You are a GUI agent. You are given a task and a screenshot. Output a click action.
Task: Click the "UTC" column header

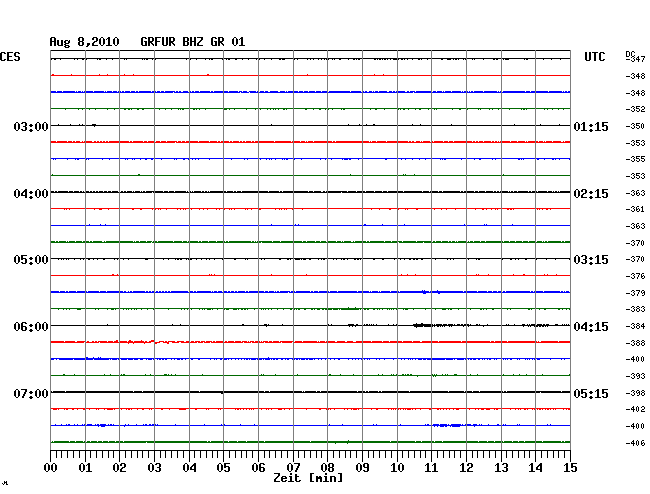click(x=594, y=57)
